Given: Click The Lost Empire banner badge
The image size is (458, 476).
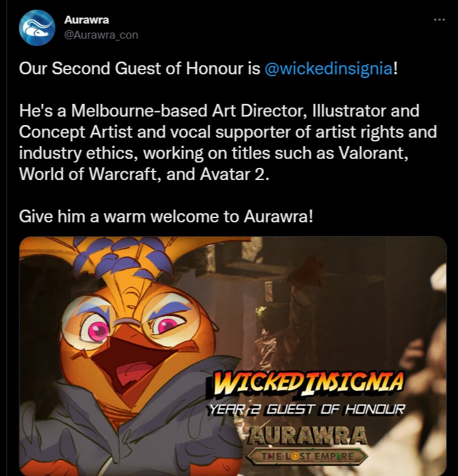Looking at the screenshot, I should [x=308, y=456].
